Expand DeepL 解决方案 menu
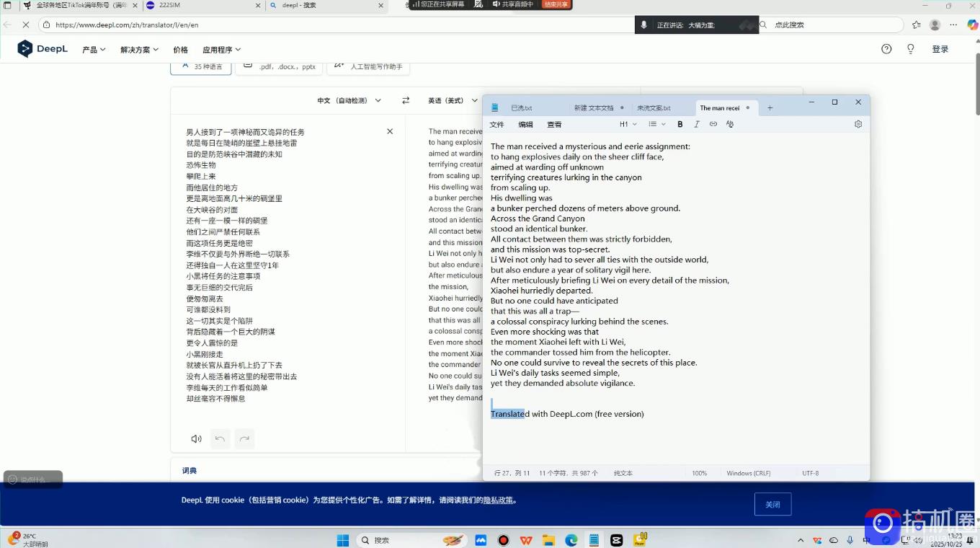 point(139,50)
